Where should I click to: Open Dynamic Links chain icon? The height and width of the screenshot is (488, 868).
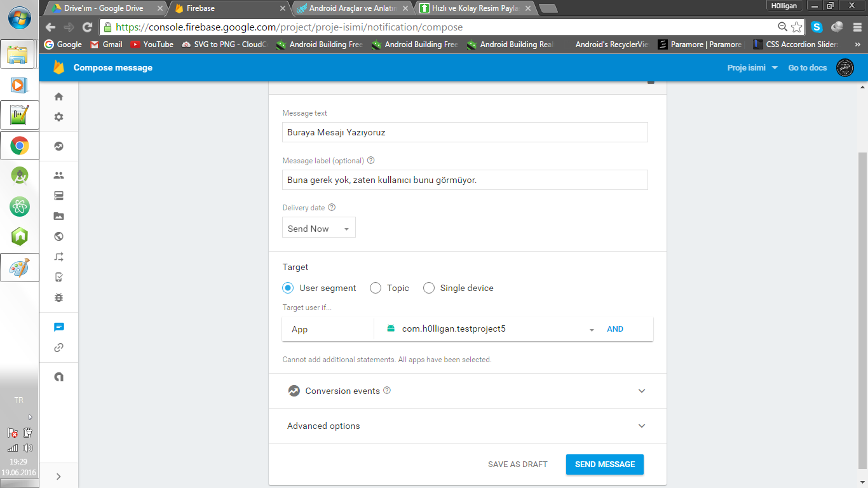click(x=59, y=348)
